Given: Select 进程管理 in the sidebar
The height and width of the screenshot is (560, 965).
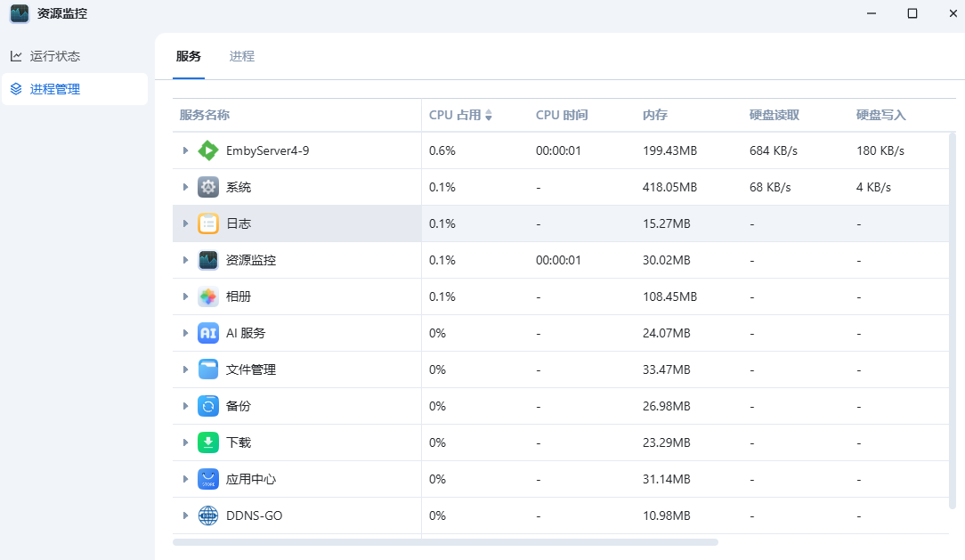Looking at the screenshot, I should (75, 89).
